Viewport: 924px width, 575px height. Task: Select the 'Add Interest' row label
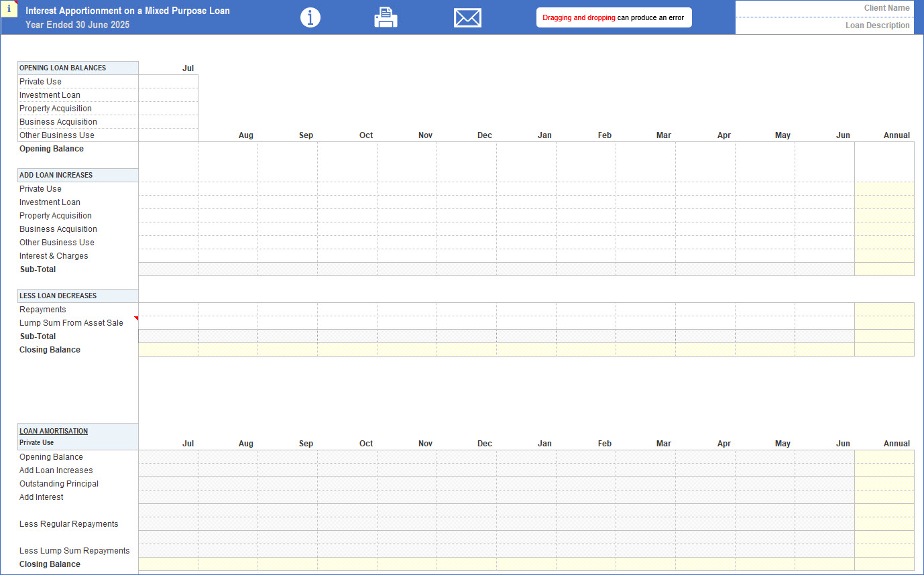click(42, 497)
